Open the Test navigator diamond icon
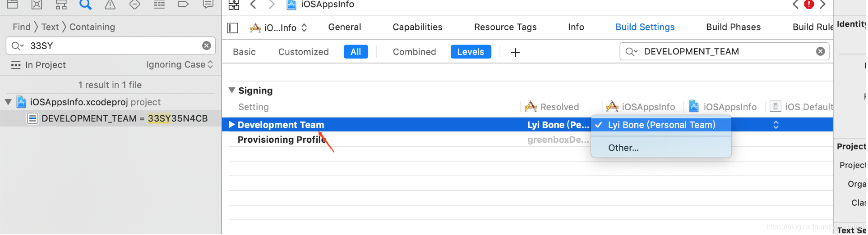Image resolution: width=868 pixels, height=235 pixels. pos(134,5)
